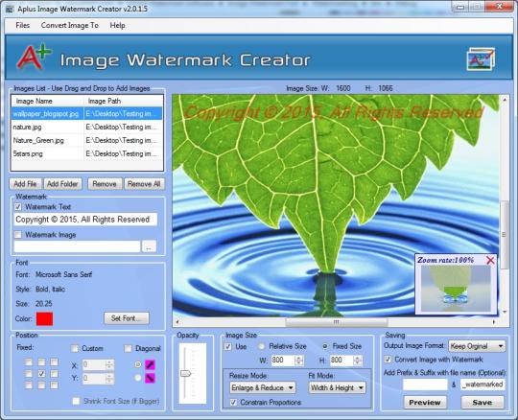Image resolution: width=518 pixels, height=420 pixels.
Task: Click the Save button
Action: pyautogui.click(x=483, y=403)
